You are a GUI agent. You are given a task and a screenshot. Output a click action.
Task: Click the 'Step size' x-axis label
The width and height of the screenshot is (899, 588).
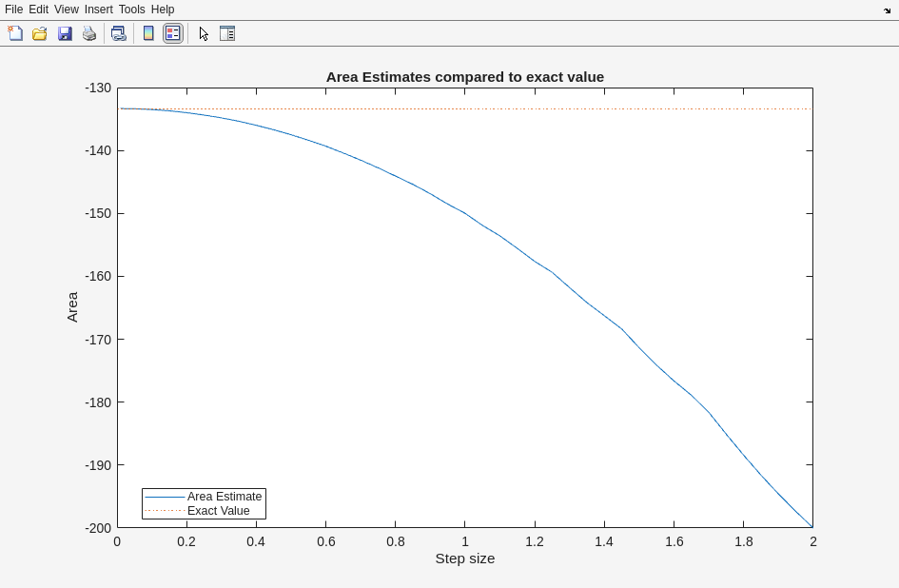(464, 559)
